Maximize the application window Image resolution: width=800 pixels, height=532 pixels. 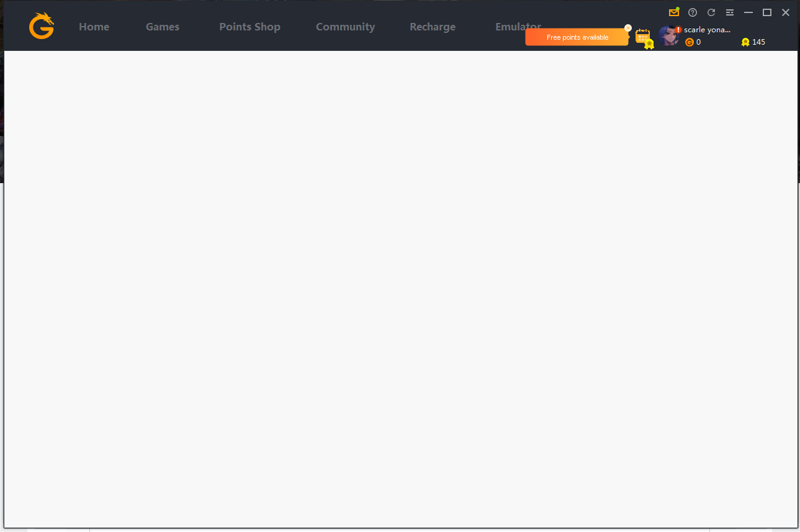point(767,12)
